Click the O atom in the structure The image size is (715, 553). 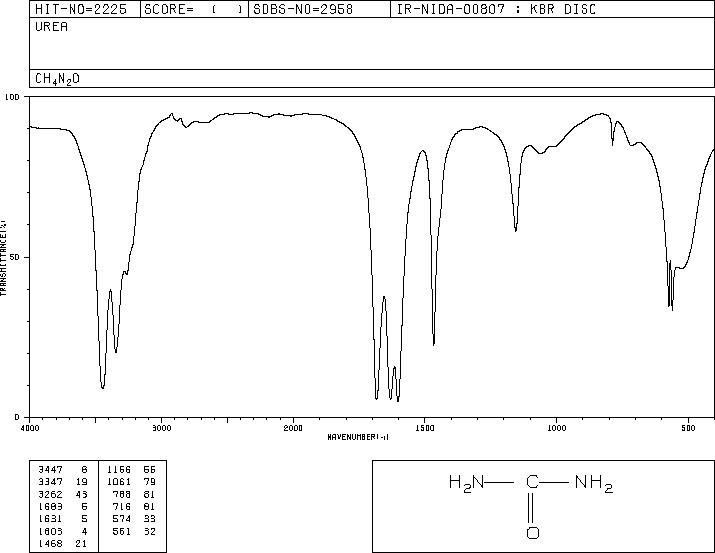533,532
